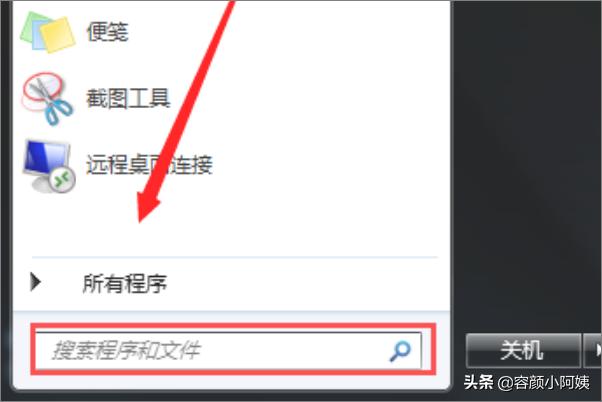Launch the Snipping Tool scissors icon

click(48, 99)
